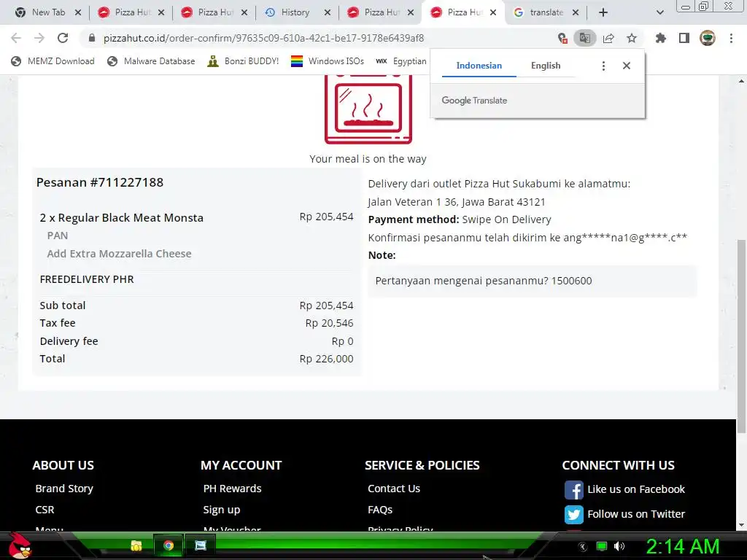Open PH Rewards footer link
747x560 pixels.
coord(233,489)
